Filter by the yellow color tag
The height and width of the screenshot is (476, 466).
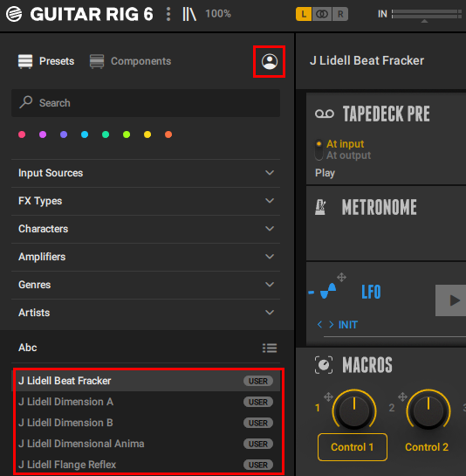(x=147, y=135)
